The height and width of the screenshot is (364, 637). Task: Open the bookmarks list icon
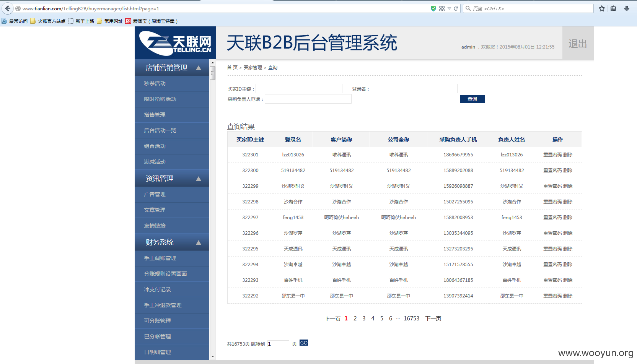[613, 8]
